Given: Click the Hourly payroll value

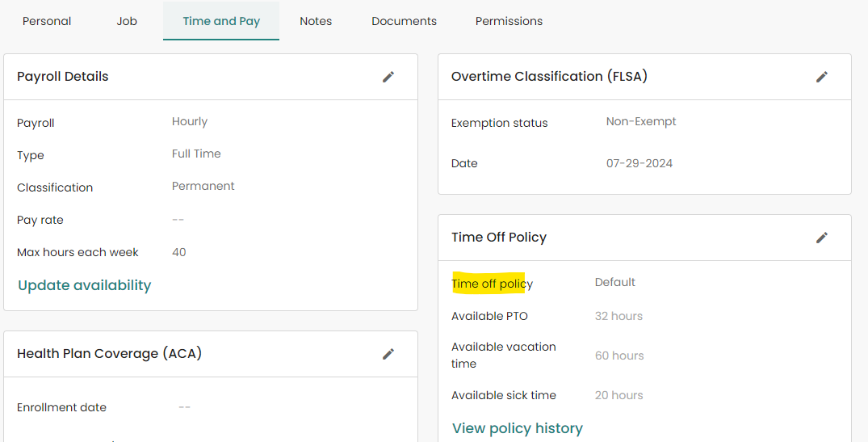Looking at the screenshot, I should pos(190,122).
